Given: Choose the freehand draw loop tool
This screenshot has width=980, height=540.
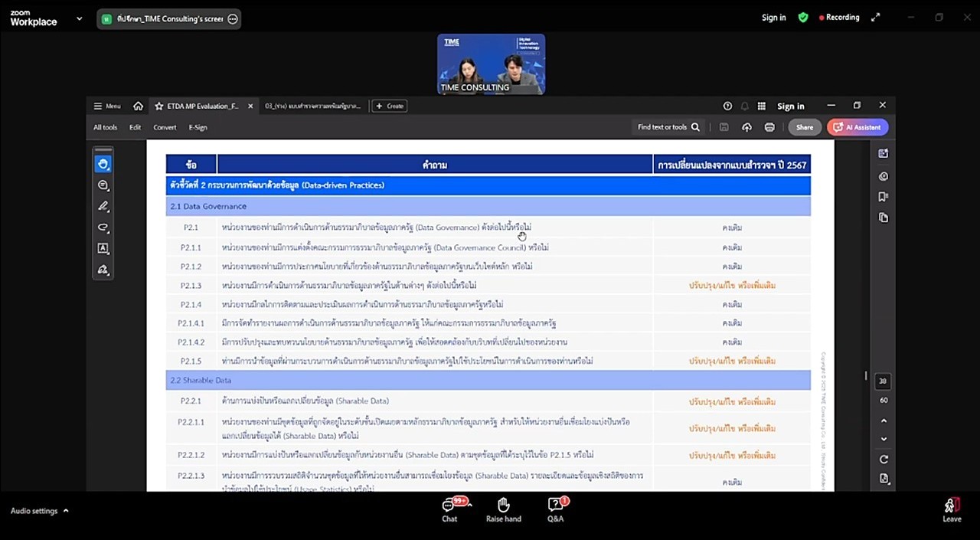Looking at the screenshot, I should tap(103, 227).
